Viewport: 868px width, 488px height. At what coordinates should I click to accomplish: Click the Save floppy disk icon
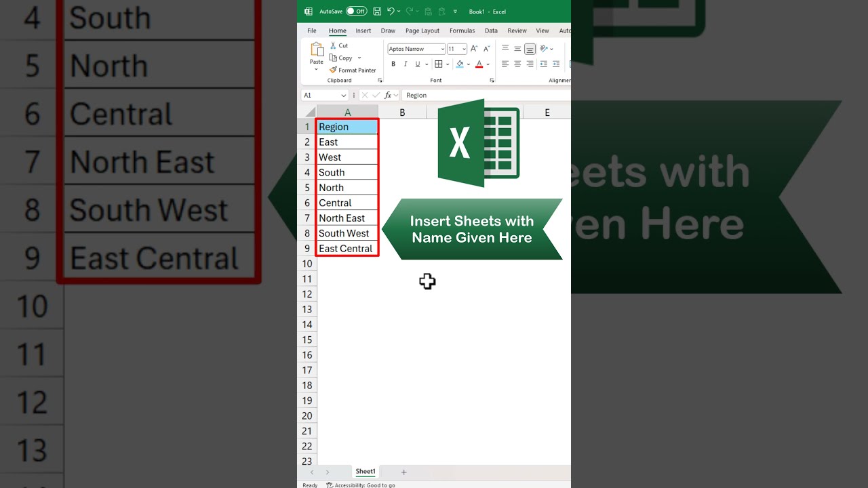377,12
